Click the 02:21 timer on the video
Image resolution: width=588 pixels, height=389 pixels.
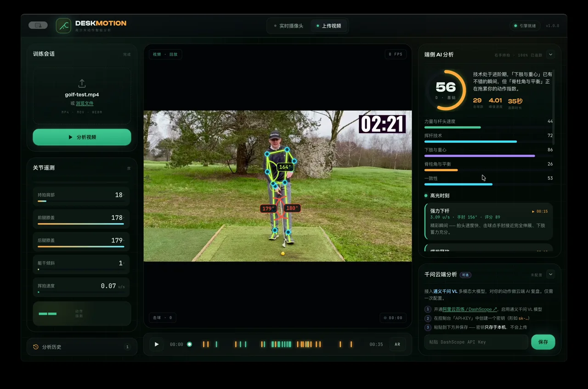[383, 124]
